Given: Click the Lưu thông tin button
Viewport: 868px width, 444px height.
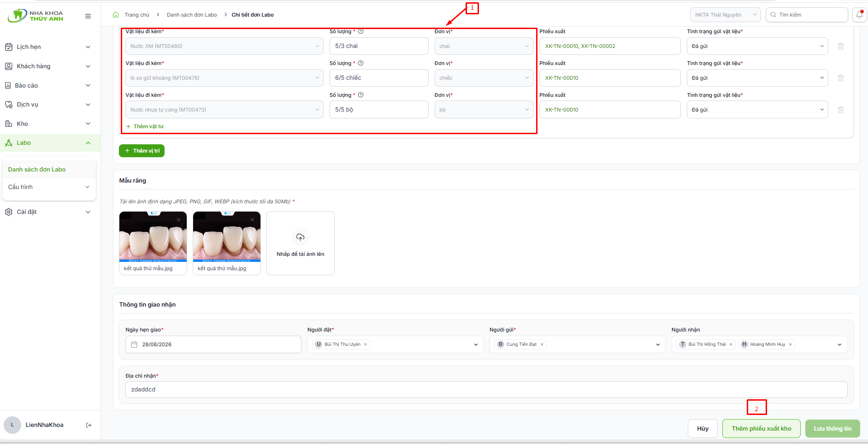Looking at the screenshot, I should (x=833, y=428).
